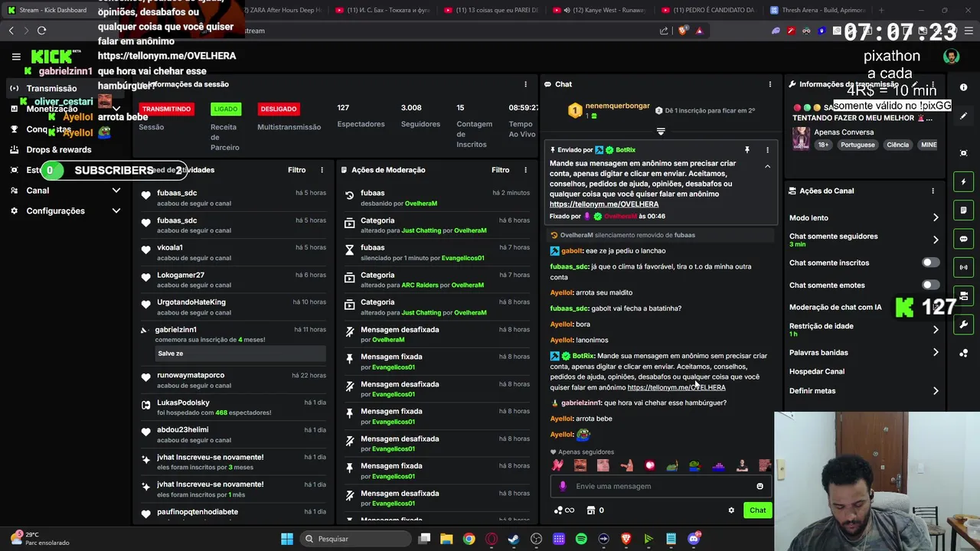The width and height of the screenshot is (980, 551).
Task: Open Filtro in Ações de Moderação panel
Action: tap(500, 170)
